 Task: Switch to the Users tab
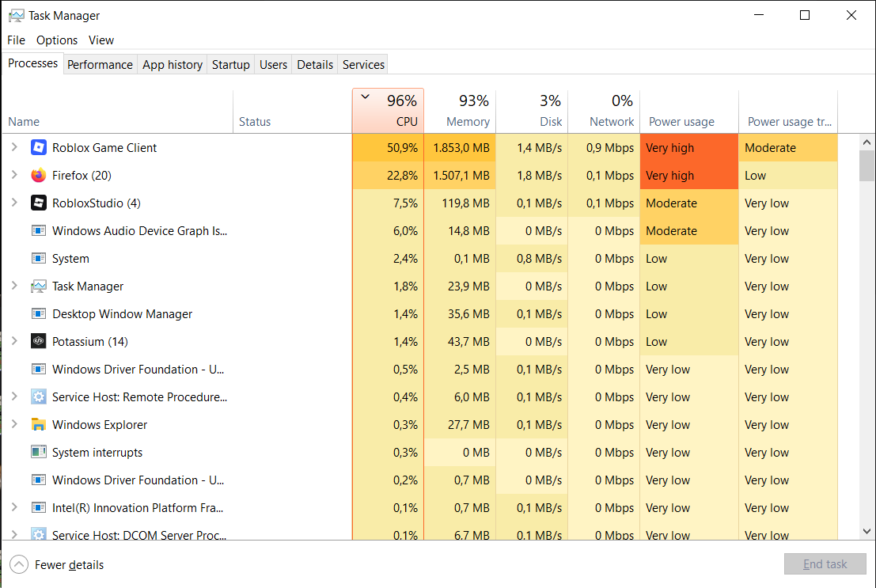click(x=273, y=65)
